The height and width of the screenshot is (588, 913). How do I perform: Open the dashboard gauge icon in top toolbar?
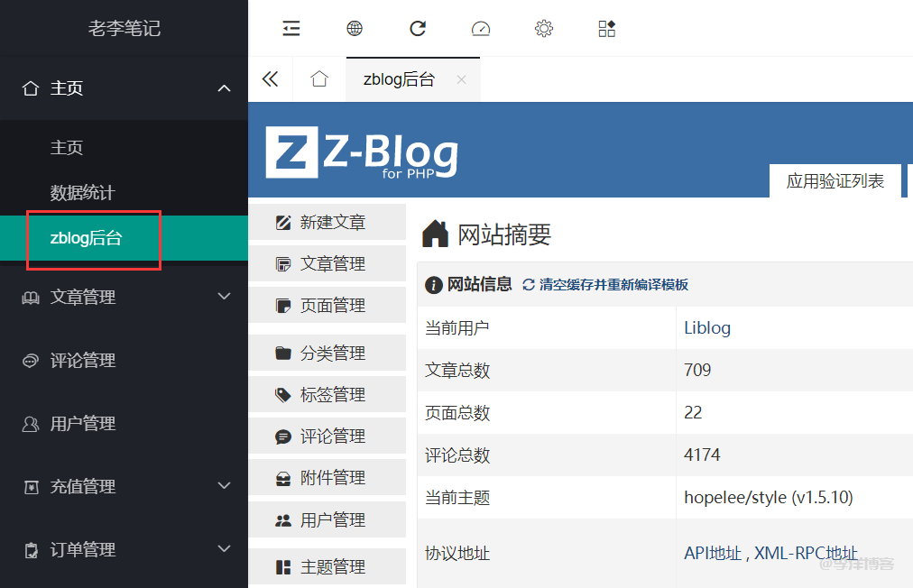[x=481, y=28]
